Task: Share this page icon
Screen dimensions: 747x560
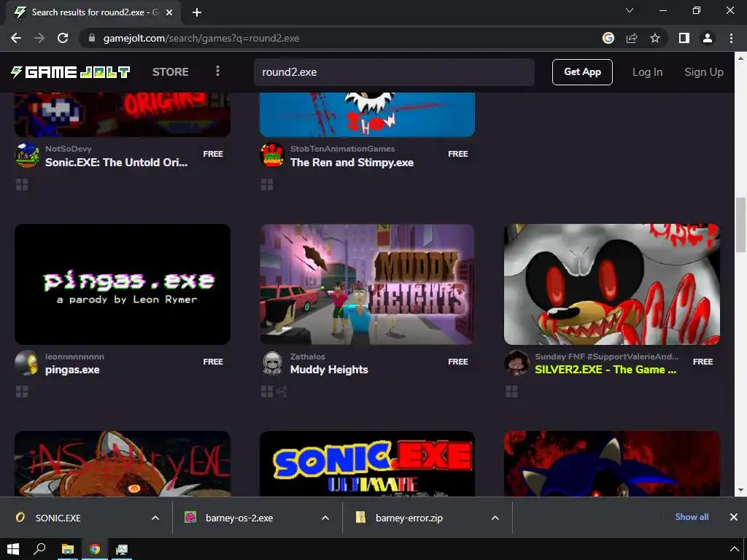Action: [632, 38]
